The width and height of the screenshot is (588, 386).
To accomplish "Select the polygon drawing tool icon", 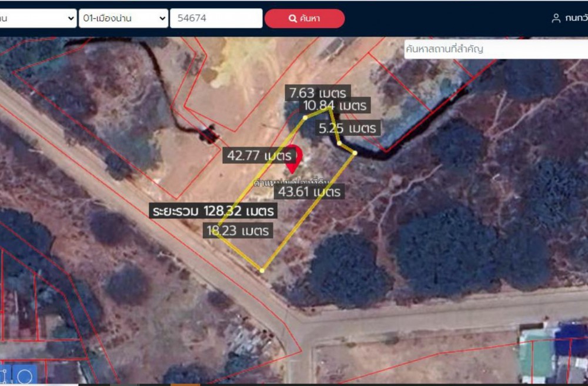I will coord(4,375).
